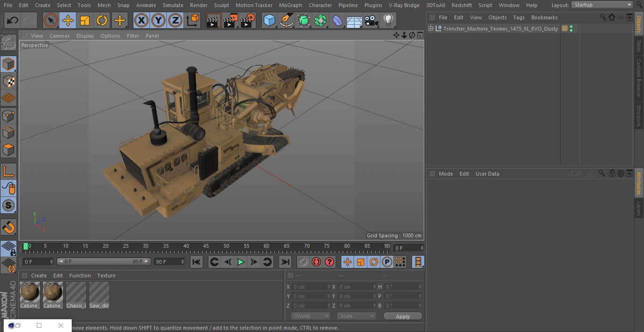The height and width of the screenshot is (332, 644).
Task: Select first Cabine material thumbnail
Action: coord(30,295)
